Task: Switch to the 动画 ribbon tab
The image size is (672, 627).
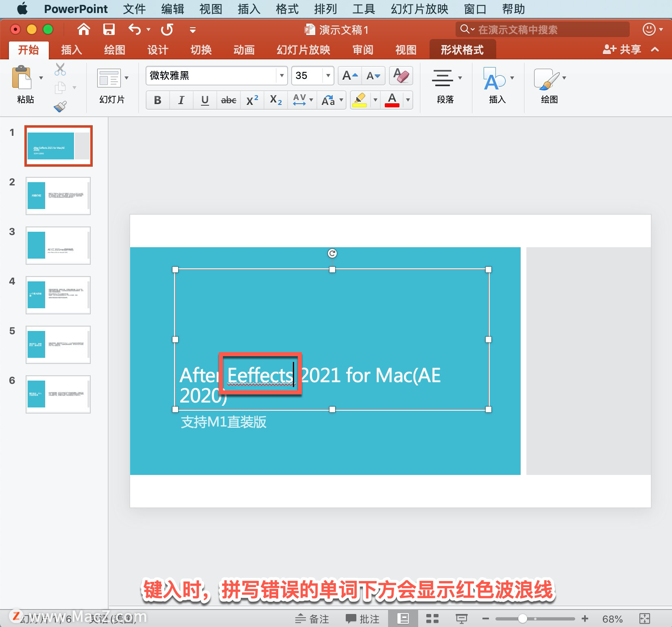Action: point(244,50)
